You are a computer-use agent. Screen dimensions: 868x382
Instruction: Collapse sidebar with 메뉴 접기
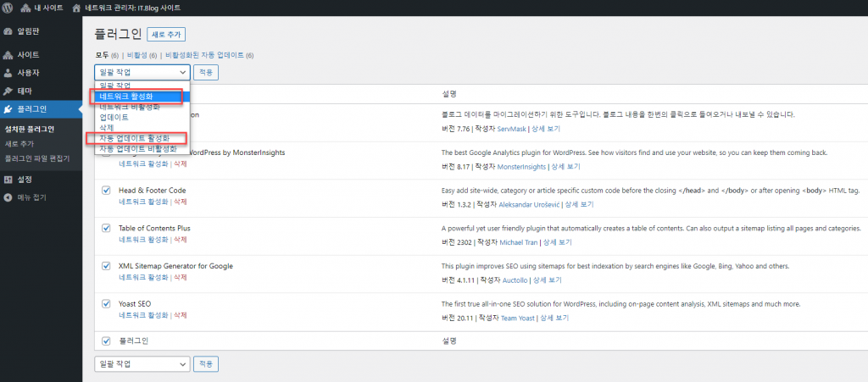pyautogui.click(x=31, y=197)
